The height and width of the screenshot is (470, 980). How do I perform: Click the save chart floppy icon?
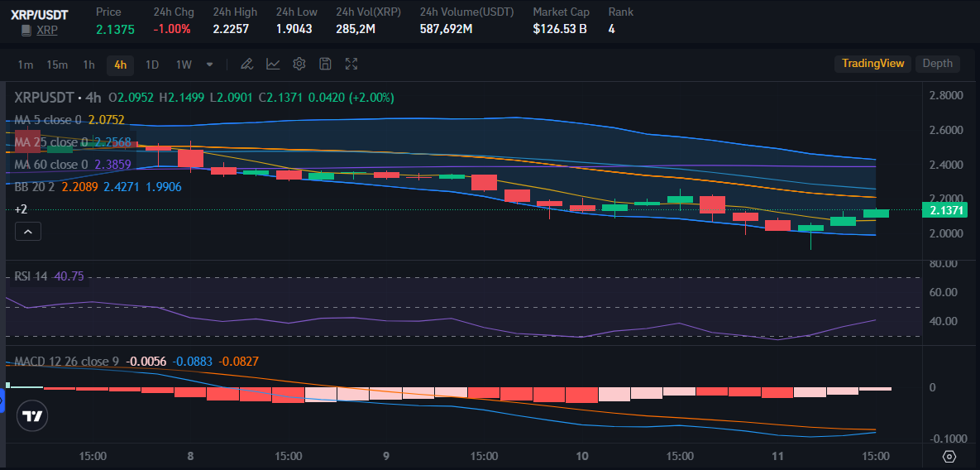325,64
